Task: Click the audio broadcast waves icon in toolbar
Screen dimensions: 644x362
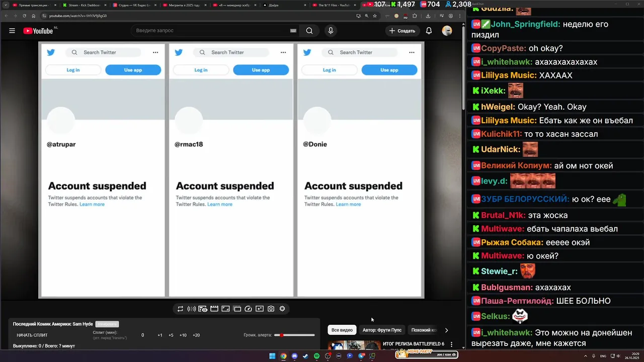Action: pos(191,309)
